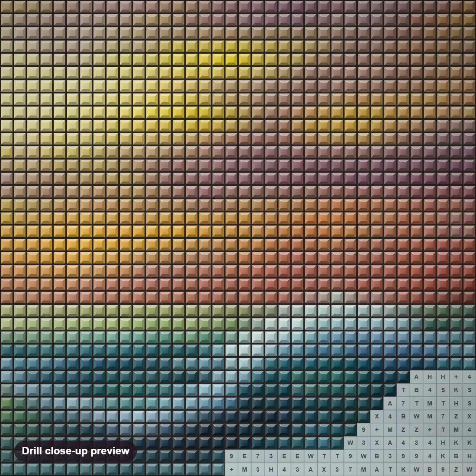This screenshot has width=476, height=476.
Task: Select the "+" cell in row "A H H + 4"
Action: tap(456, 377)
